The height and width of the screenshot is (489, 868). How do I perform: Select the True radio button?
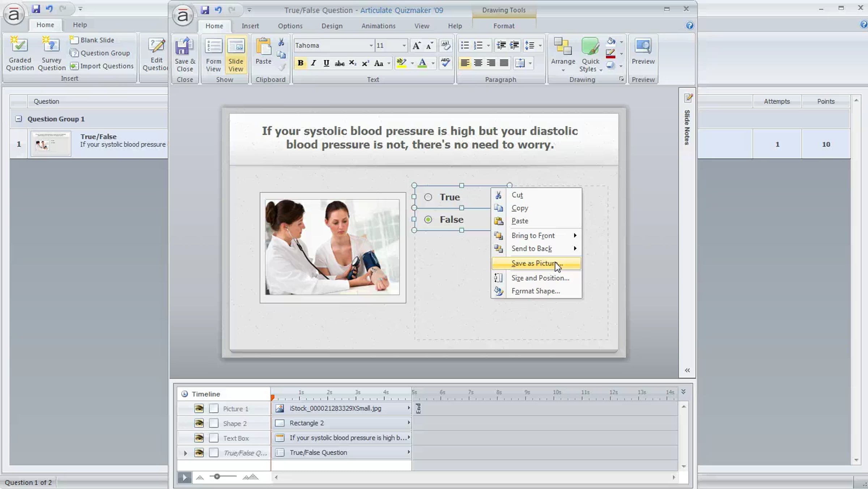pyautogui.click(x=428, y=197)
